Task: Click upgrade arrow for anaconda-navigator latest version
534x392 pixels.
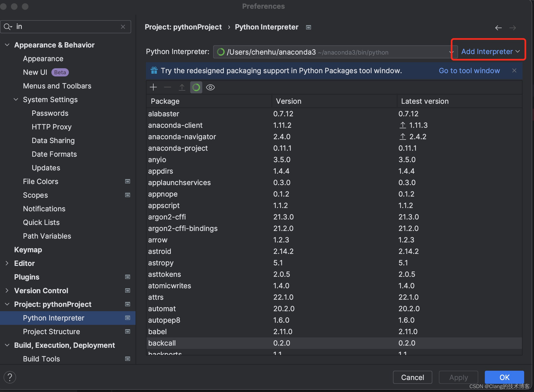Action: [x=403, y=136]
